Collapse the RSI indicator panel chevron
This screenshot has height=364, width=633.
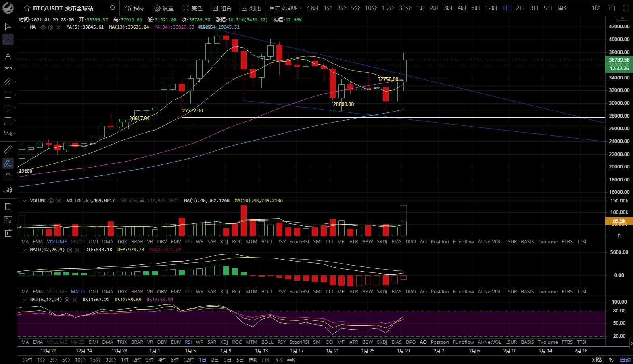(25, 300)
